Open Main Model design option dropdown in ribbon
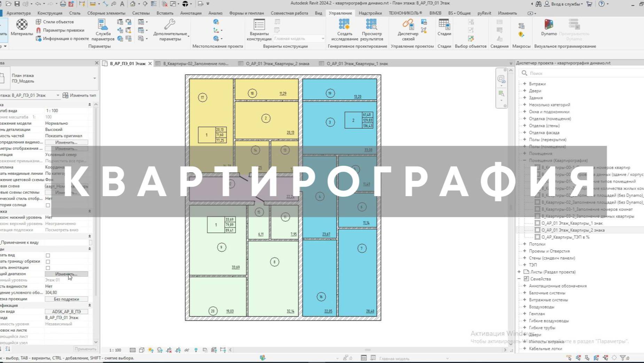Image resolution: width=644 pixels, height=363 pixels. (299, 39)
